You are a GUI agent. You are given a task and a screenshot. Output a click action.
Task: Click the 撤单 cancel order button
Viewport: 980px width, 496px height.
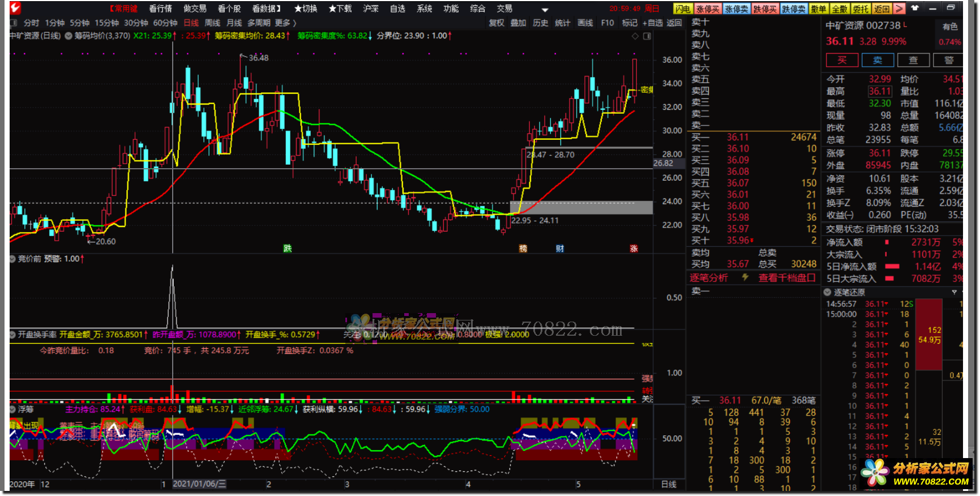[x=819, y=9]
